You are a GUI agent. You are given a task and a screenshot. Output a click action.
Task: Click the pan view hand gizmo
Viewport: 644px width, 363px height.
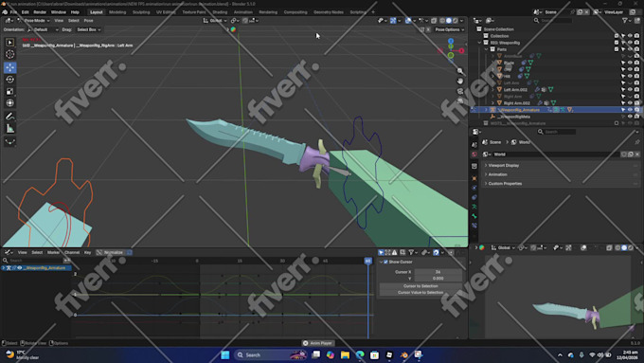pos(460,81)
